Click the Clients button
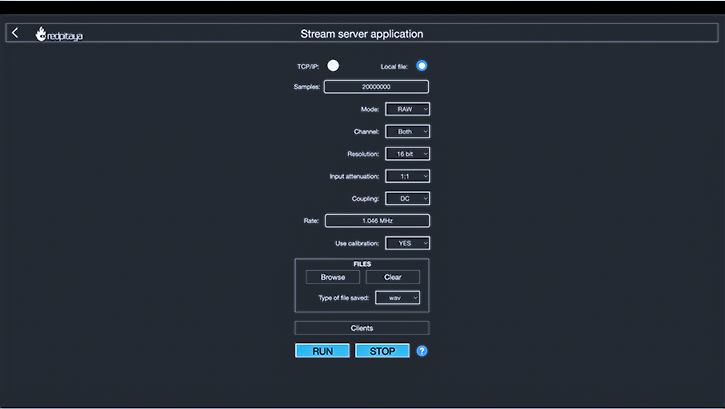This screenshot has width=725, height=409. 362,328
